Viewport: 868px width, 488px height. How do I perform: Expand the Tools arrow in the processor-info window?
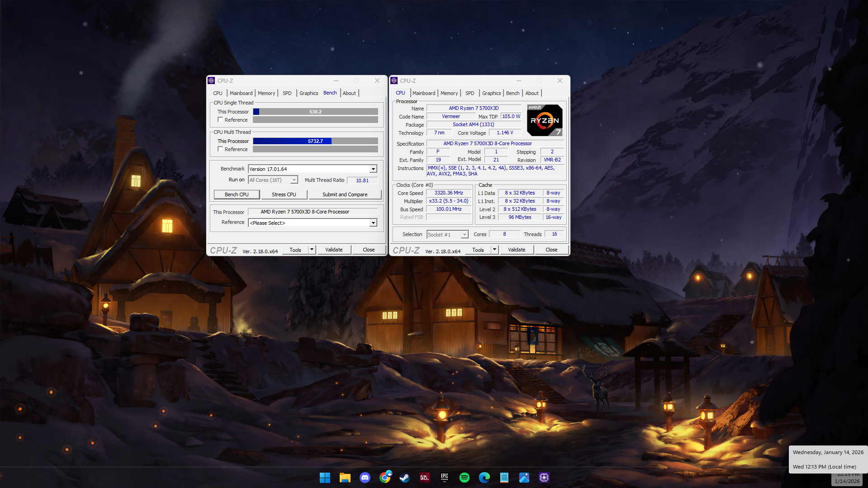494,250
